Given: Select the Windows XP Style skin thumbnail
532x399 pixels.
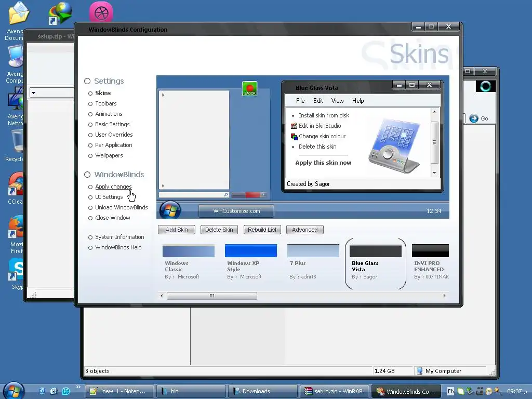Looking at the screenshot, I should 251,251.
